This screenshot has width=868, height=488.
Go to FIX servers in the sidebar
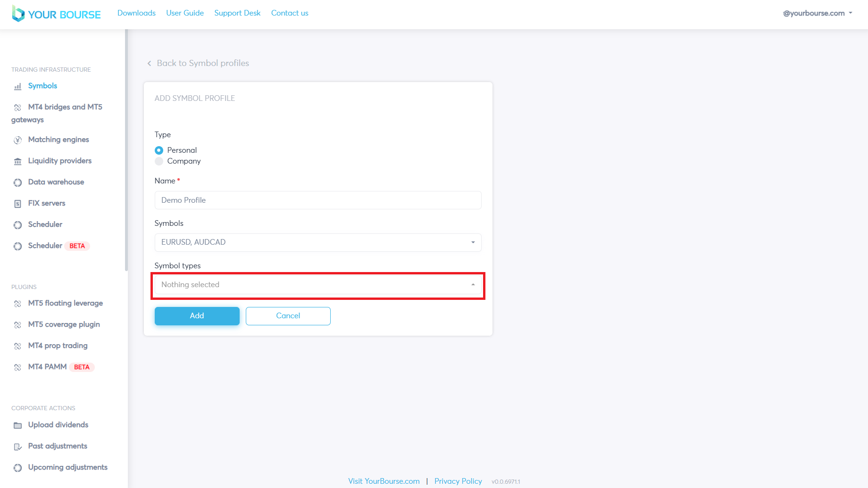point(47,203)
